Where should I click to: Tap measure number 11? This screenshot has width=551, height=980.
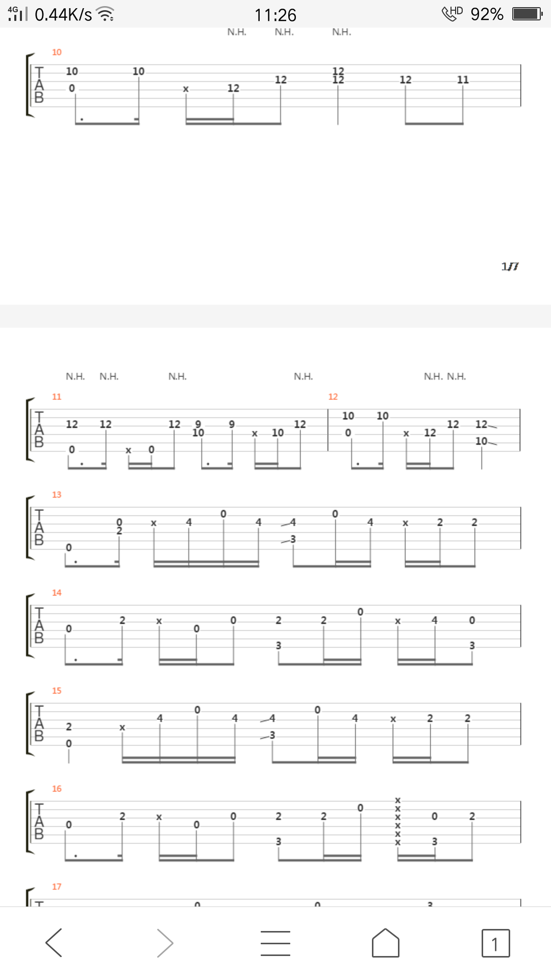point(57,397)
